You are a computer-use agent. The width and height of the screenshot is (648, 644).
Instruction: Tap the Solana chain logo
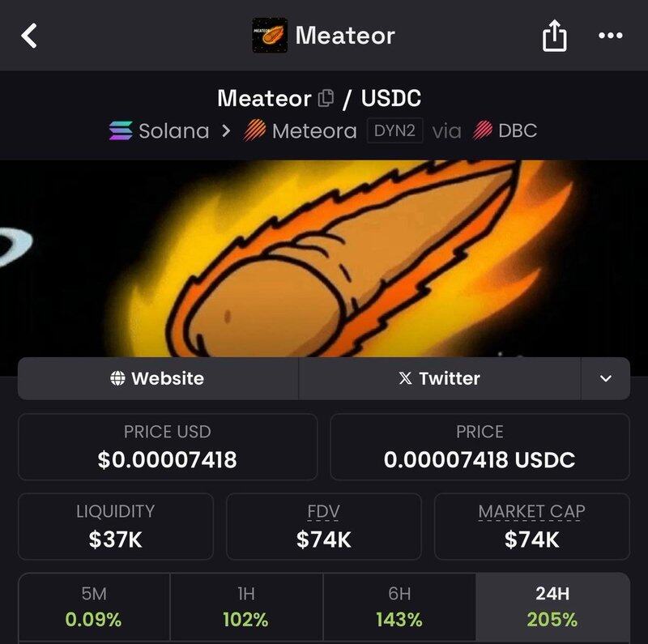point(121,130)
